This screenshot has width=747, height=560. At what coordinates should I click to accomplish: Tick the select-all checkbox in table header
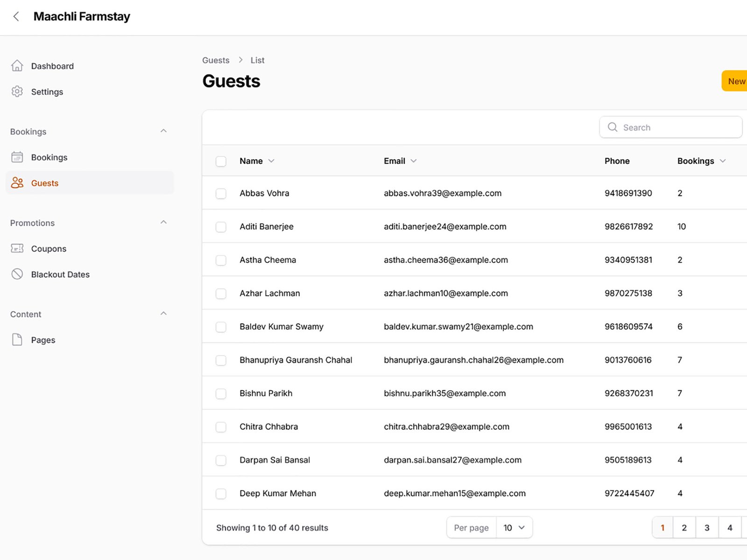point(221,161)
